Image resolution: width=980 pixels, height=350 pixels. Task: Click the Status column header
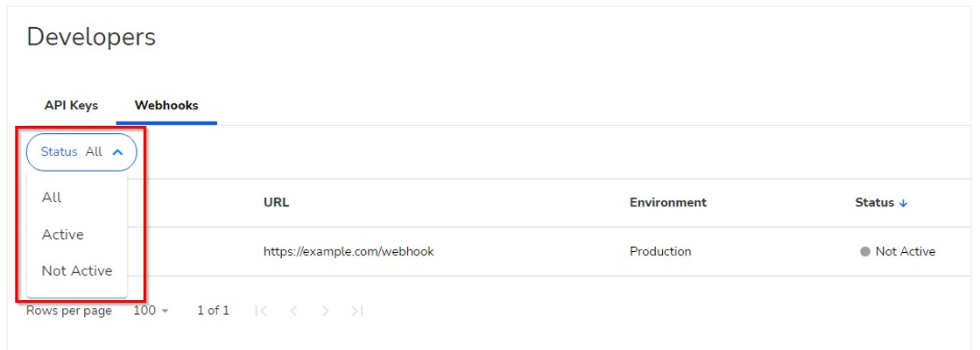[874, 202]
